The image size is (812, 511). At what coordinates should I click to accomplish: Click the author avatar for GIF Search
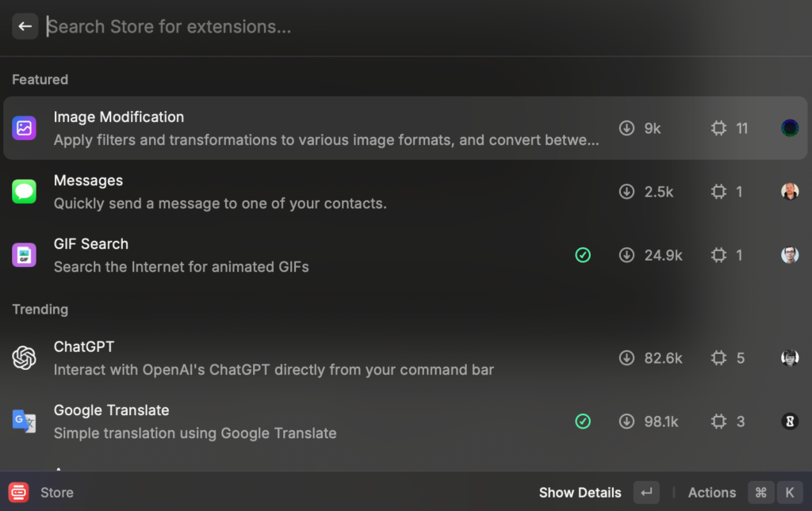790,255
